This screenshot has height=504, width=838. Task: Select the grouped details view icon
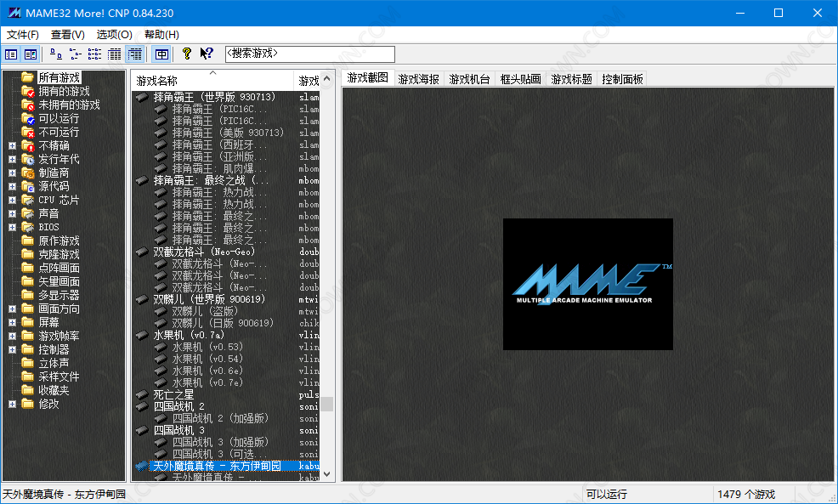pos(134,54)
